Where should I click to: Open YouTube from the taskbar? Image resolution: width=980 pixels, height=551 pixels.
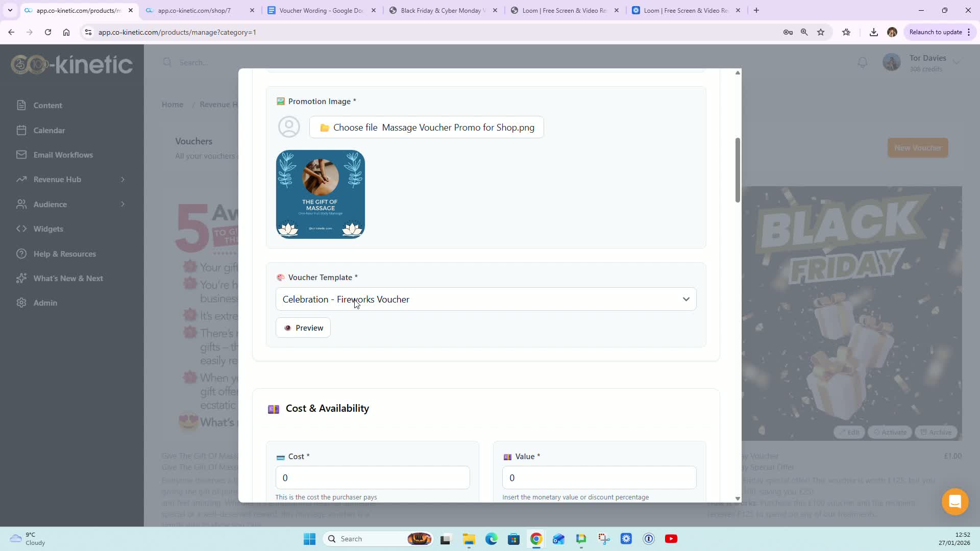[x=671, y=539]
